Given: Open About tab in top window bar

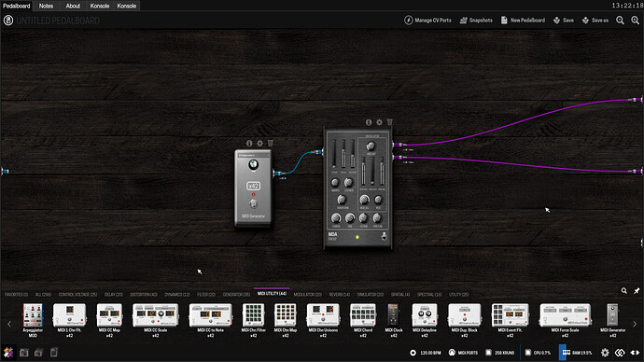Looking at the screenshot, I should point(73,6).
